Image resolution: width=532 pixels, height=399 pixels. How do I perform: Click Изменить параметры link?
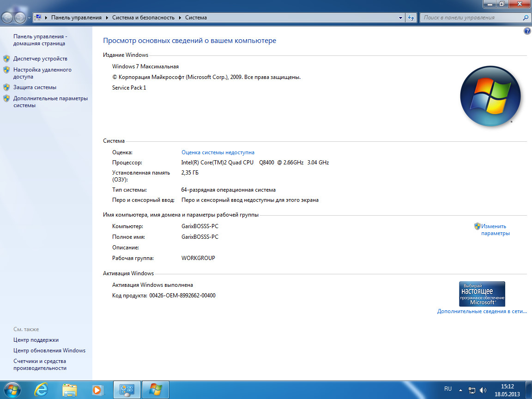tap(496, 230)
